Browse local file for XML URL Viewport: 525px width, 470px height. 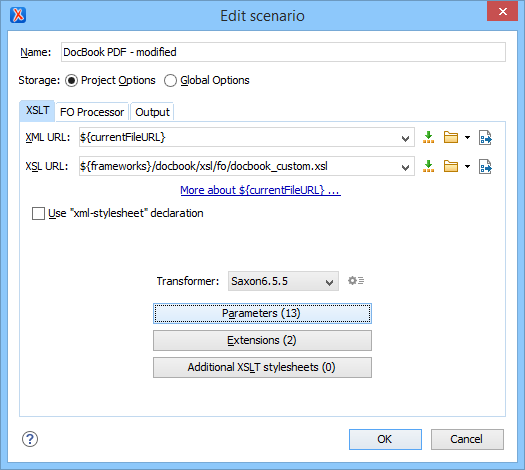tap(451, 137)
